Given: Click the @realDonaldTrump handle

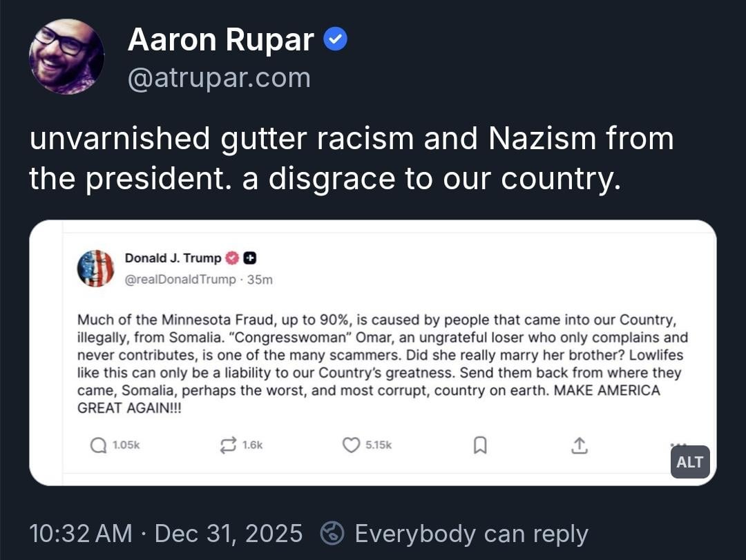Looking at the screenshot, I should click(x=180, y=279).
